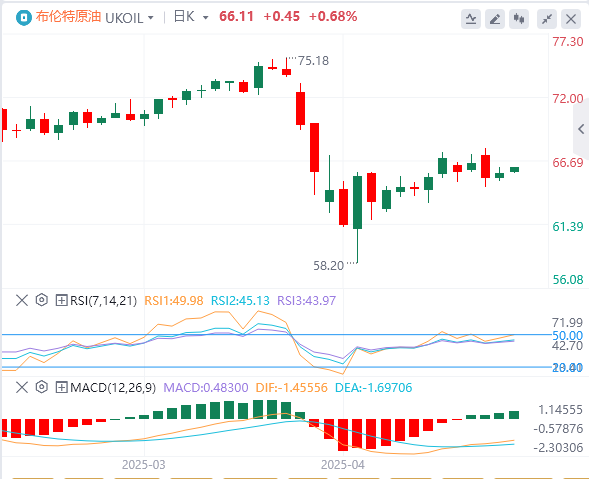The width and height of the screenshot is (589, 479).
Task: Open MACD indicator settings hexagon icon
Action: 42,387
